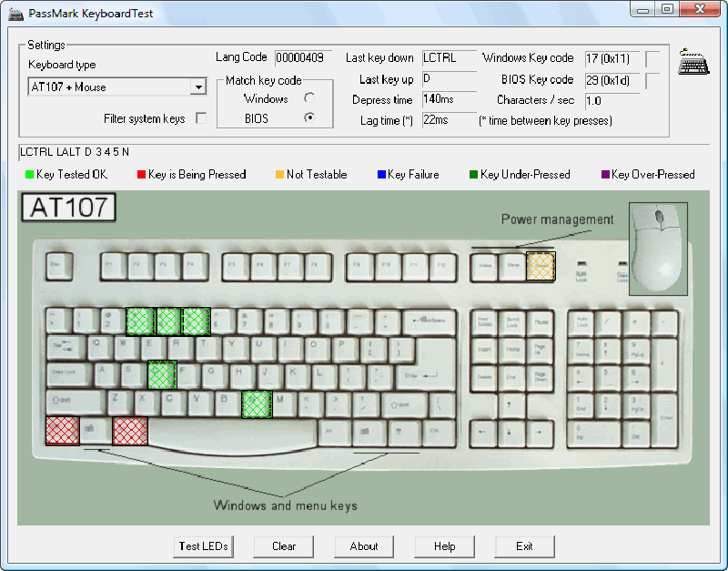728x571 pixels.
Task: Click the keyboard icon in settings corner
Action: (693, 61)
